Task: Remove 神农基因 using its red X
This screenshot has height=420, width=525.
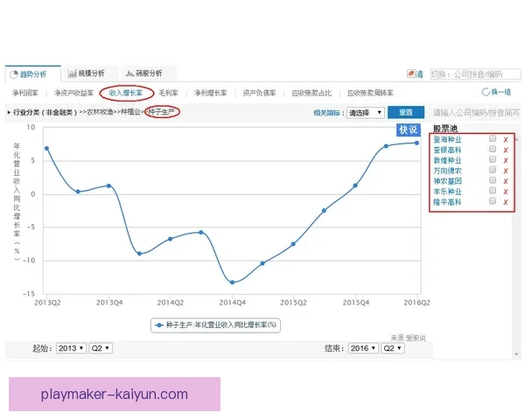Action: click(506, 181)
